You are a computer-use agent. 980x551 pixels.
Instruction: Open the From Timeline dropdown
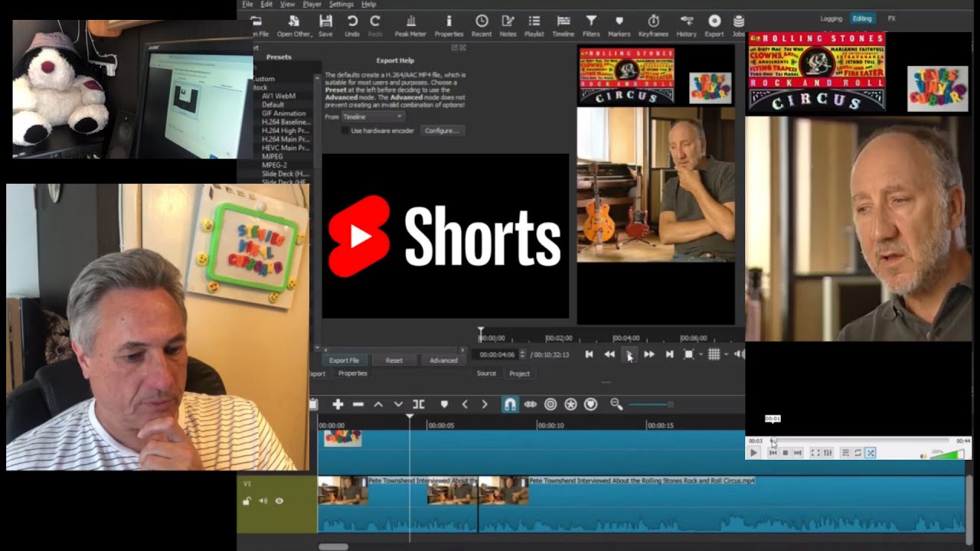(373, 116)
